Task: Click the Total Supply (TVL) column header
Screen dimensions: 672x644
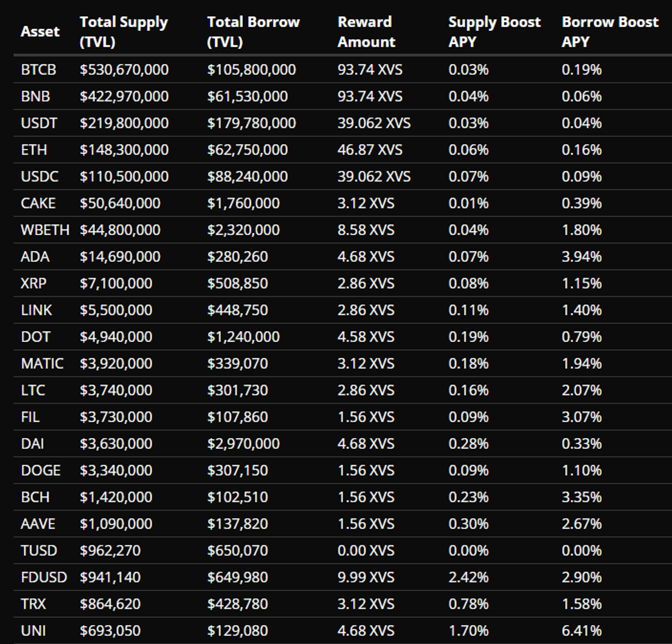Action: 124,31
